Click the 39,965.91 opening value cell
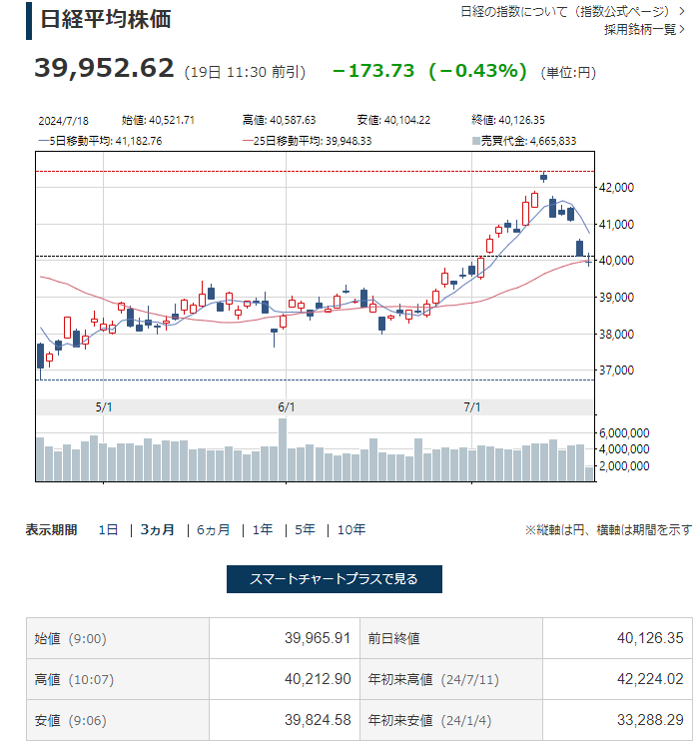Viewport: 700px width, 750px height. (285, 638)
